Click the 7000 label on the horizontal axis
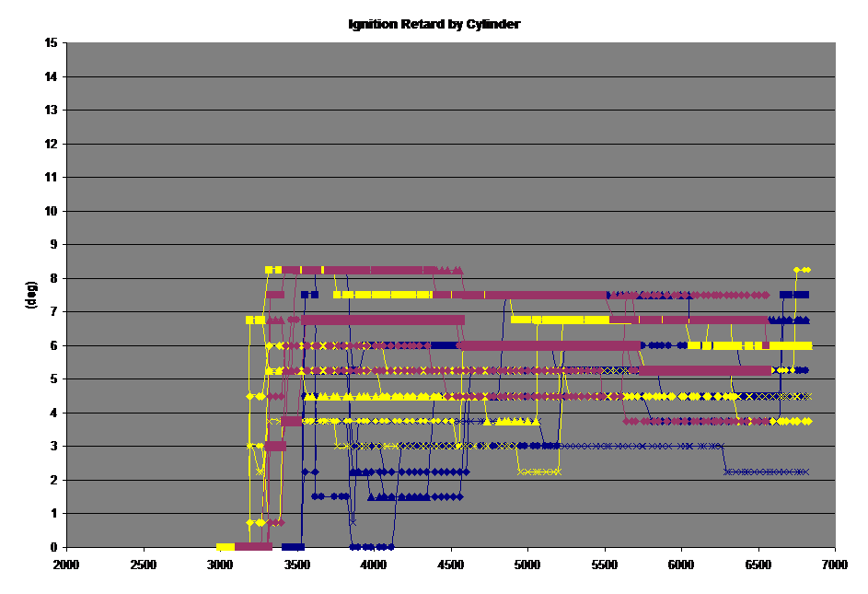The width and height of the screenshot is (868, 594). click(x=835, y=563)
